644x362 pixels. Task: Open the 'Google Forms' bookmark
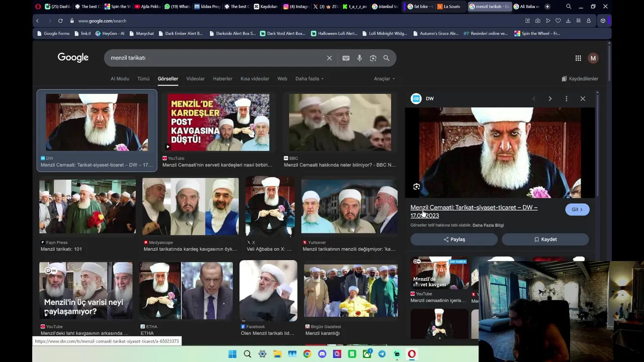(x=53, y=34)
